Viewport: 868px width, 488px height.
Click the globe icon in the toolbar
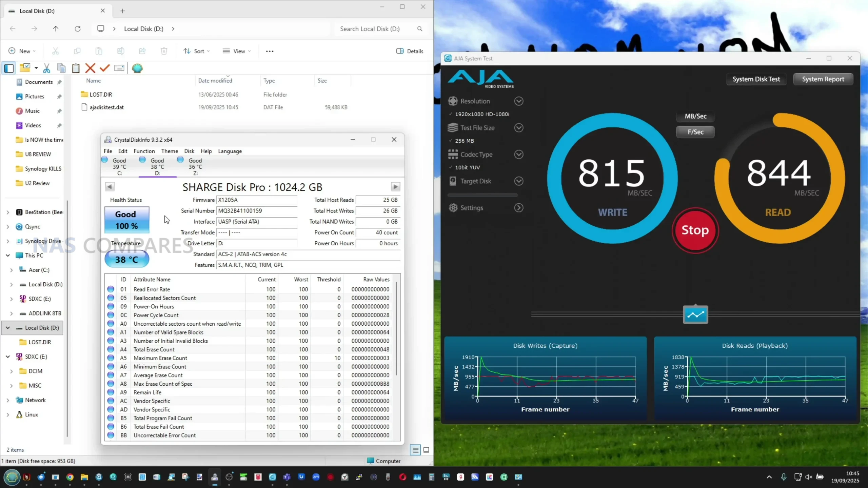(137, 68)
